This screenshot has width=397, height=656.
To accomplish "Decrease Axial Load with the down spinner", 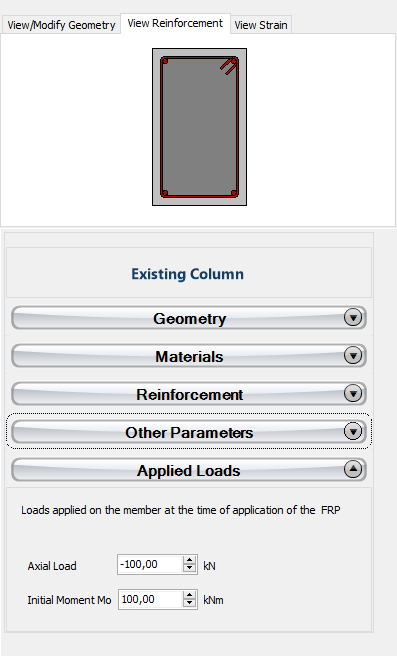I will point(190,568).
